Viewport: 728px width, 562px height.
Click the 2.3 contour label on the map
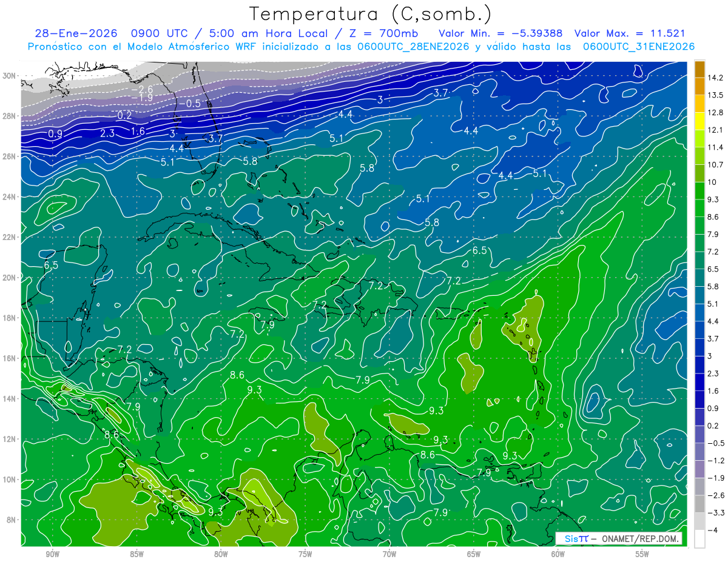point(107,133)
